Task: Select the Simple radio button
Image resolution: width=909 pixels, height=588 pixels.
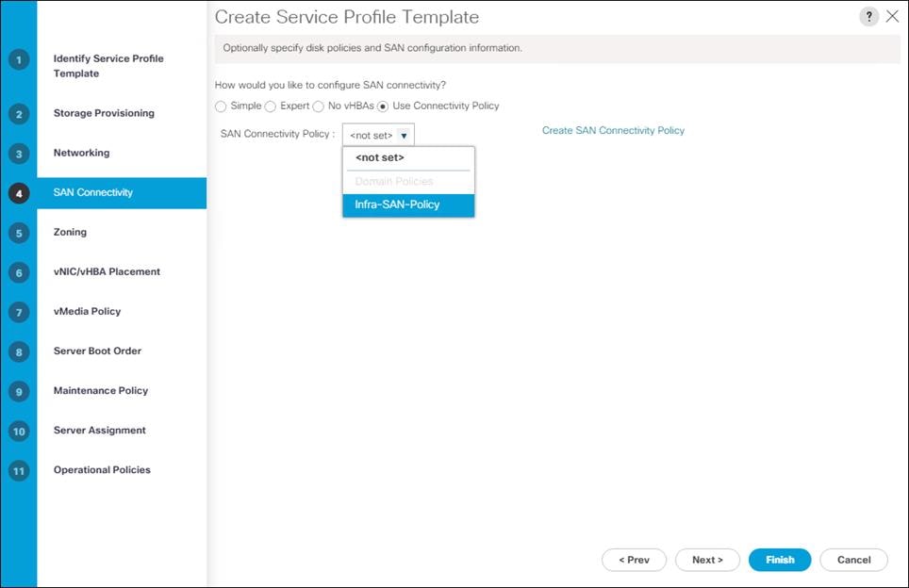Action: (x=221, y=106)
